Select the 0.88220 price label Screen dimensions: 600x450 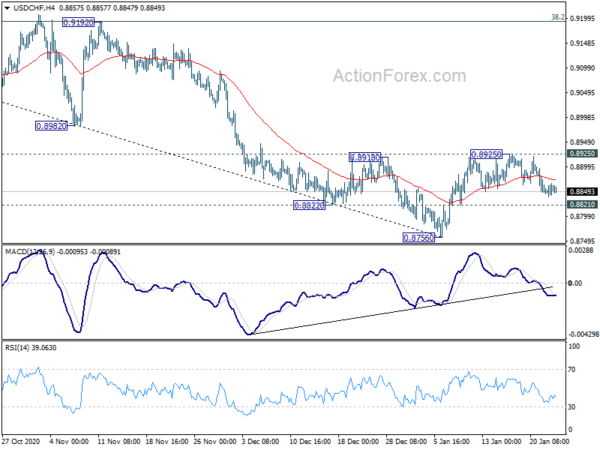[309, 205]
